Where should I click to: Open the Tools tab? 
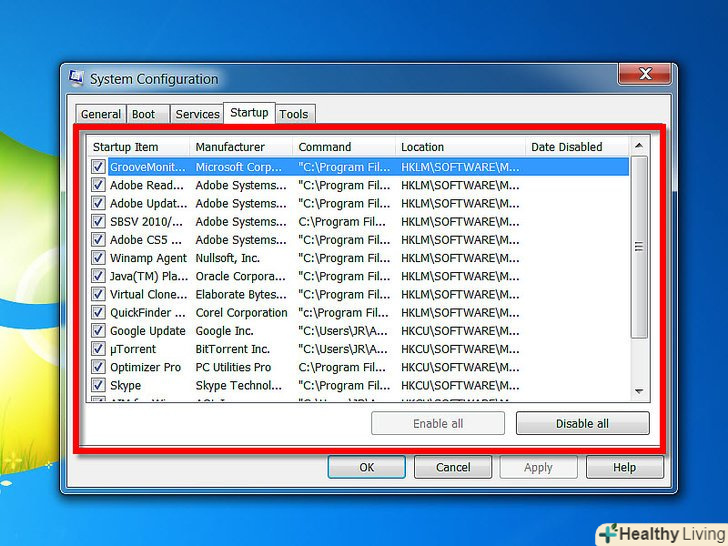(295, 114)
